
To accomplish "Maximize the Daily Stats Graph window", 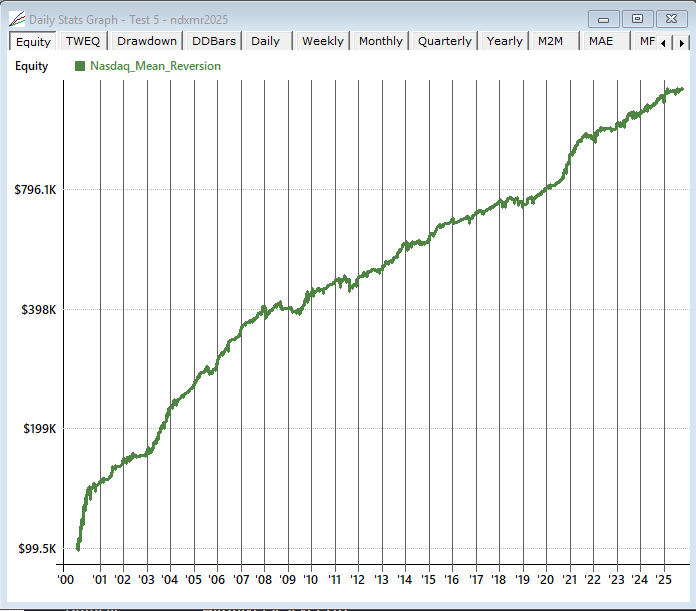I will tap(636, 18).
